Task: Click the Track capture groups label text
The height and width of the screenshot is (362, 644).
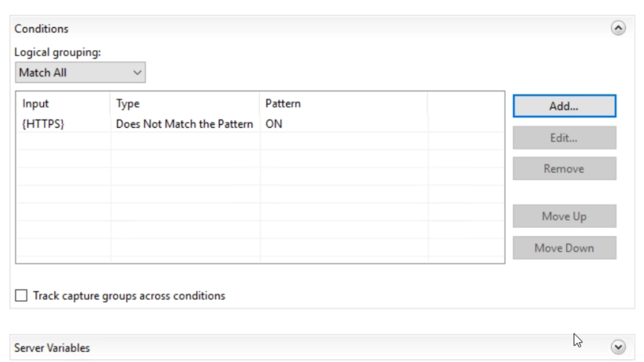Action: [129, 296]
